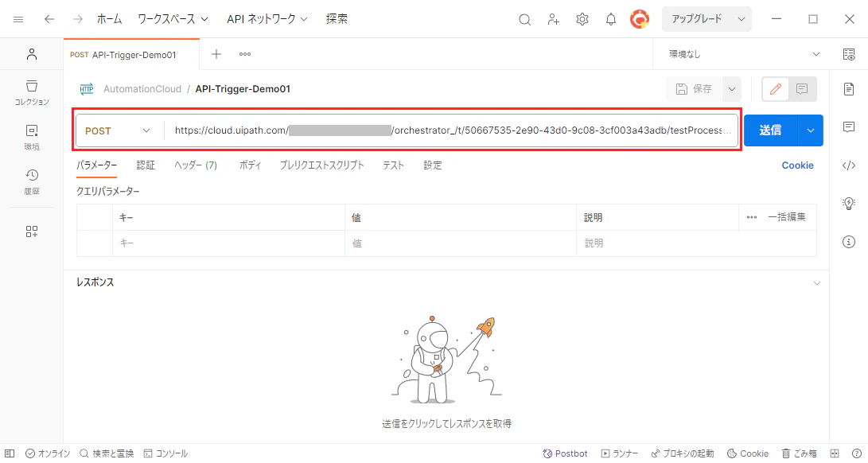This screenshot has height=463, width=868.
Task: Go forward with the right arrow
Action: [77, 19]
